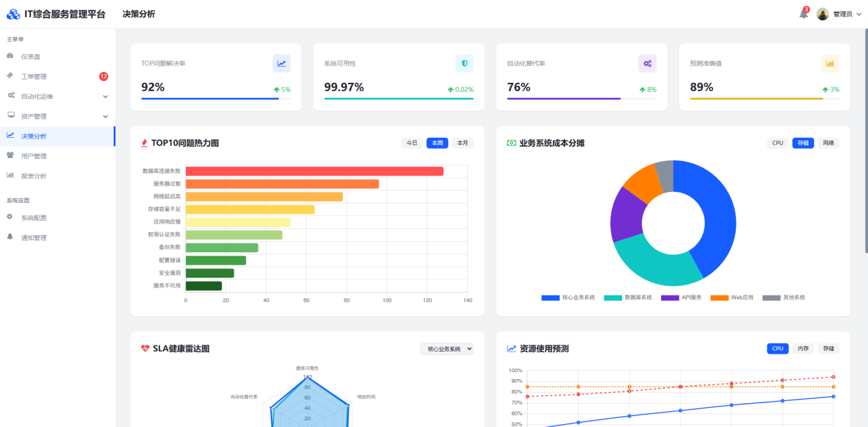The width and height of the screenshot is (868, 427).
Task: Select 网络 in cost allocation chart
Action: click(828, 143)
